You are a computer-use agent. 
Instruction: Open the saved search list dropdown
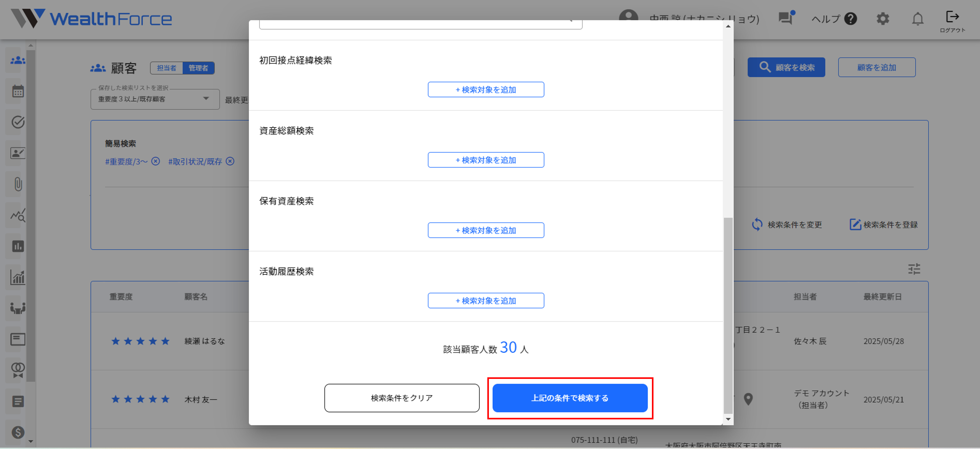155,99
